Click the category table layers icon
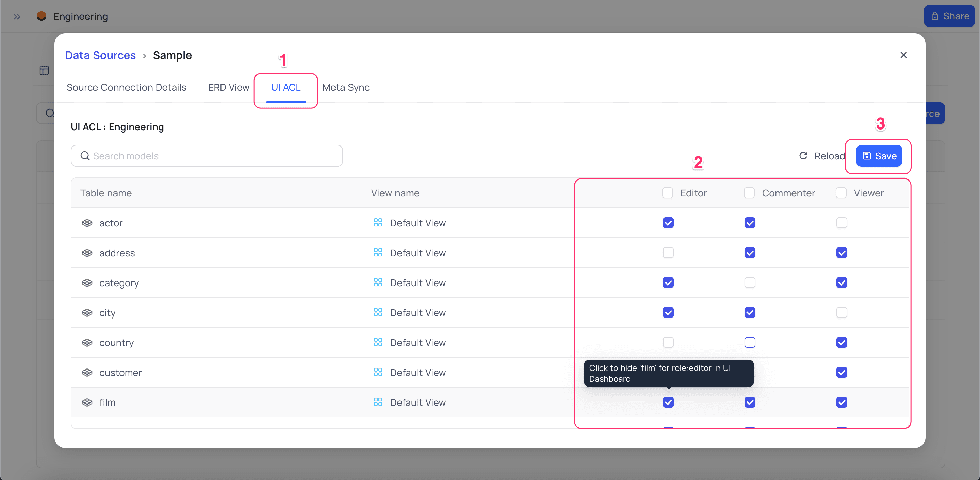 87,283
